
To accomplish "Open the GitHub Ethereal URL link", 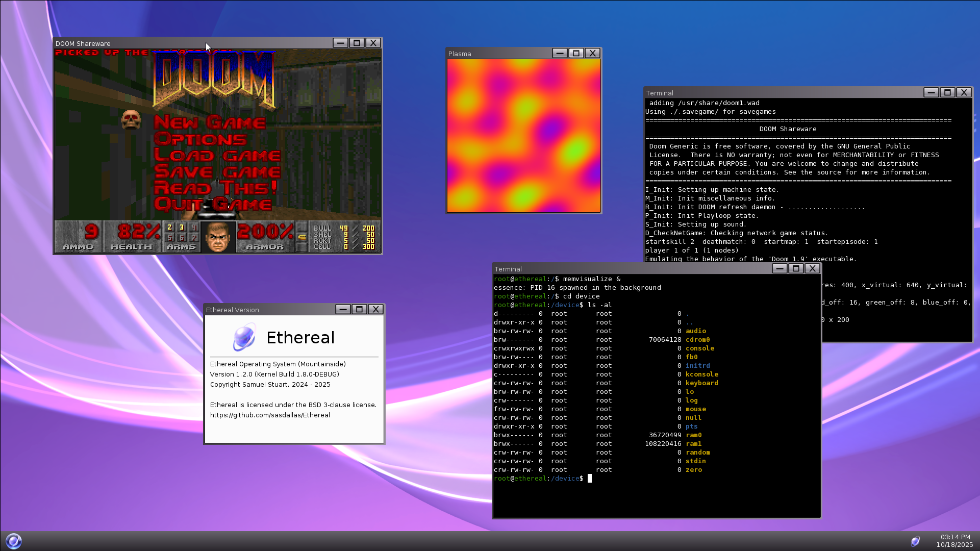I will coord(270,415).
